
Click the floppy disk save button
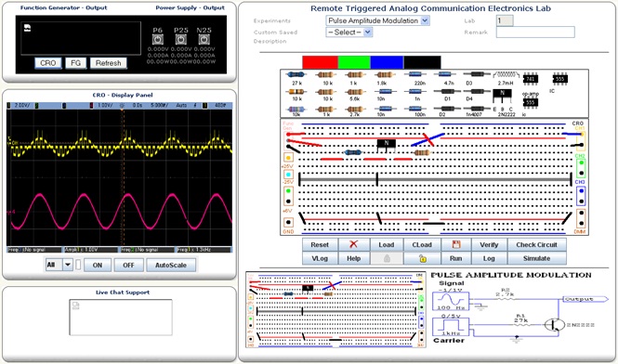[456, 244]
